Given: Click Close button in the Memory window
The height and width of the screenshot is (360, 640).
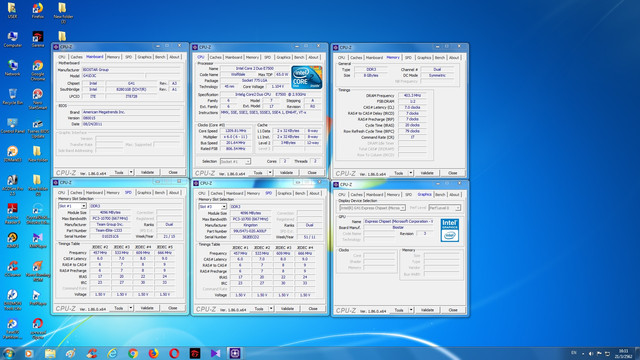Looking at the screenshot, I should [453, 173].
